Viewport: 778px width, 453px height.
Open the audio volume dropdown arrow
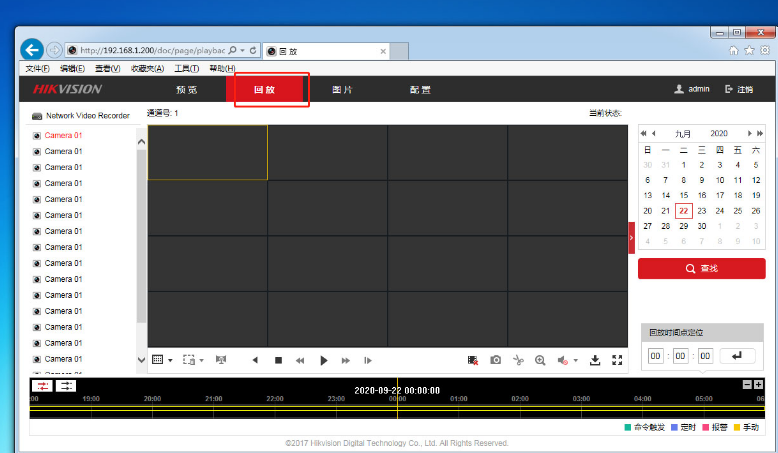click(x=576, y=361)
